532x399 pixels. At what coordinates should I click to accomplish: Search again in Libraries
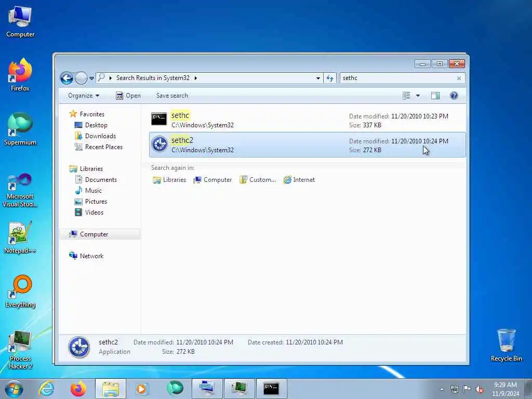point(169,180)
